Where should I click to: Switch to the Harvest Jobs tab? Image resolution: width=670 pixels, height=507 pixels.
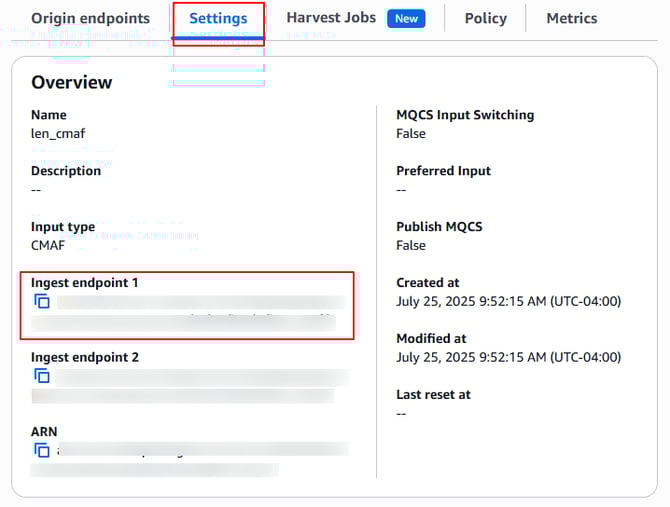tap(331, 18)
